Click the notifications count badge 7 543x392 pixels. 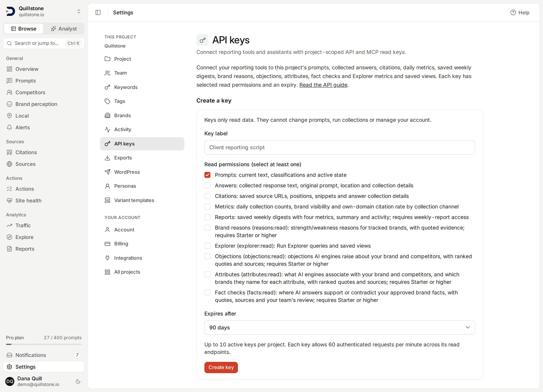tap(77, 355)
